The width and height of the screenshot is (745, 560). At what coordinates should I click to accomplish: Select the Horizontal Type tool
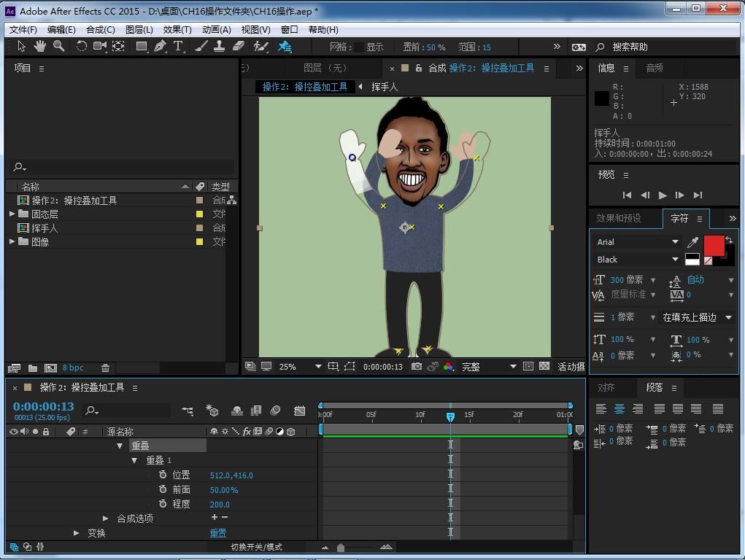coord(178,46)
